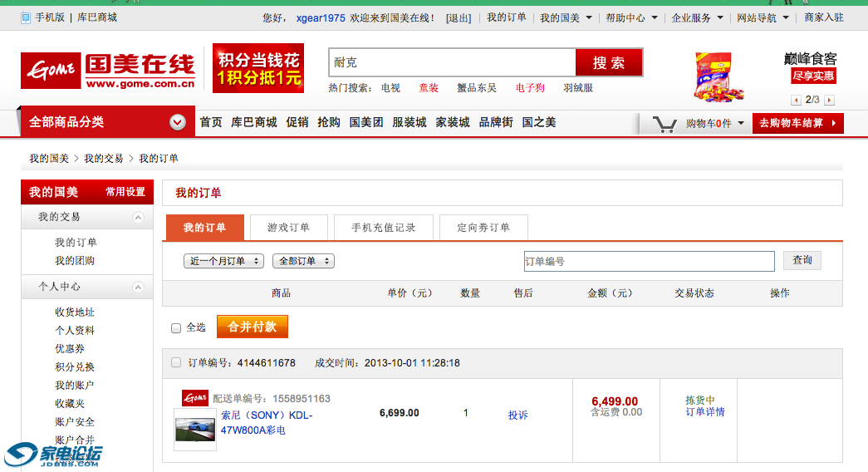This screenshot has height=472, width=868.
Task: Open the candy promotion image
Action: click(714, 76)
